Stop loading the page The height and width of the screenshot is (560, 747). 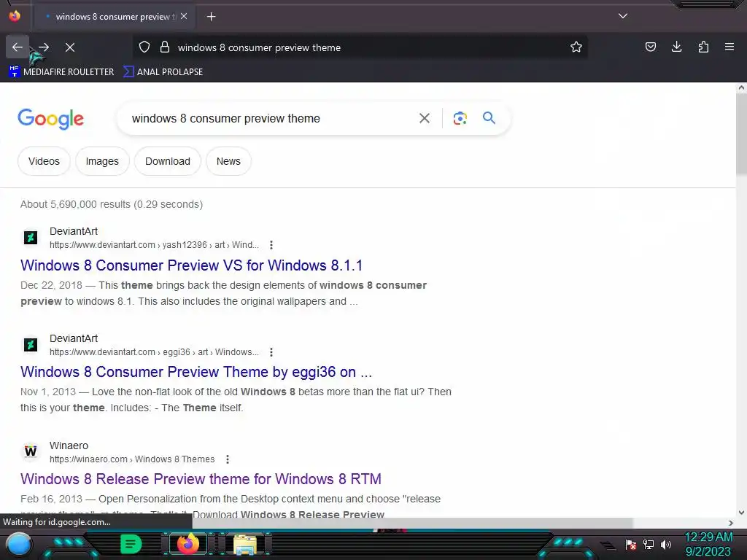click(x=70, y=47)
